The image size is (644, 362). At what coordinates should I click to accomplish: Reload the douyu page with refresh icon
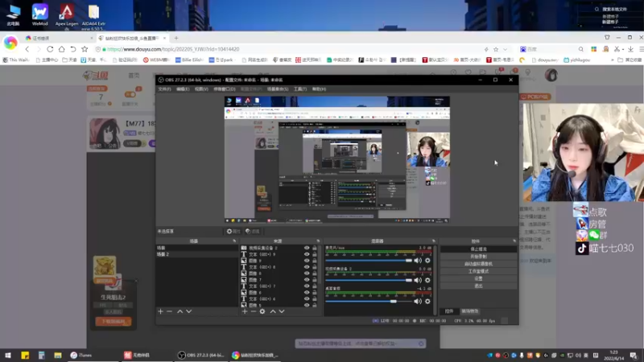(x=50, y=49)
